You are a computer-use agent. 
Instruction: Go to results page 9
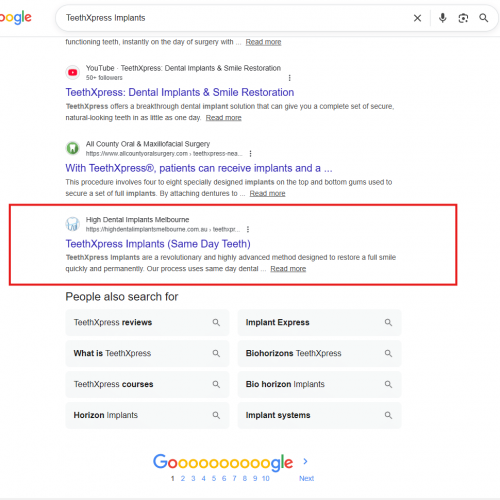tap(255, 478)
